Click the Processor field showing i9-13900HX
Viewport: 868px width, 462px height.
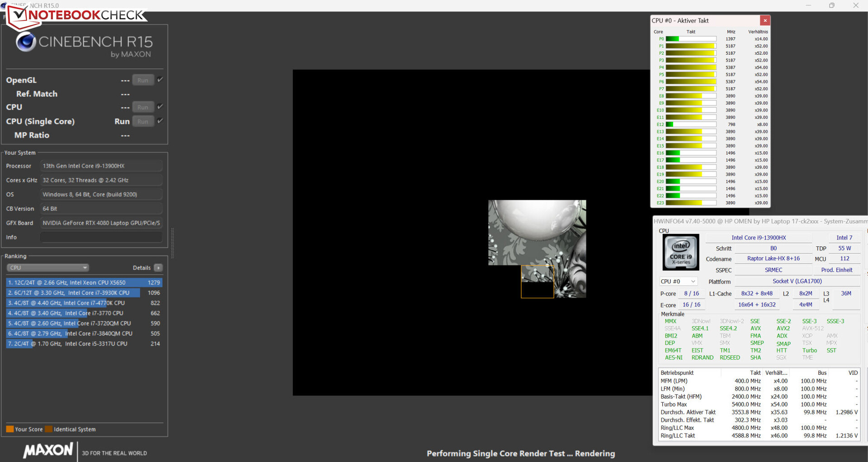coord(101,166)
